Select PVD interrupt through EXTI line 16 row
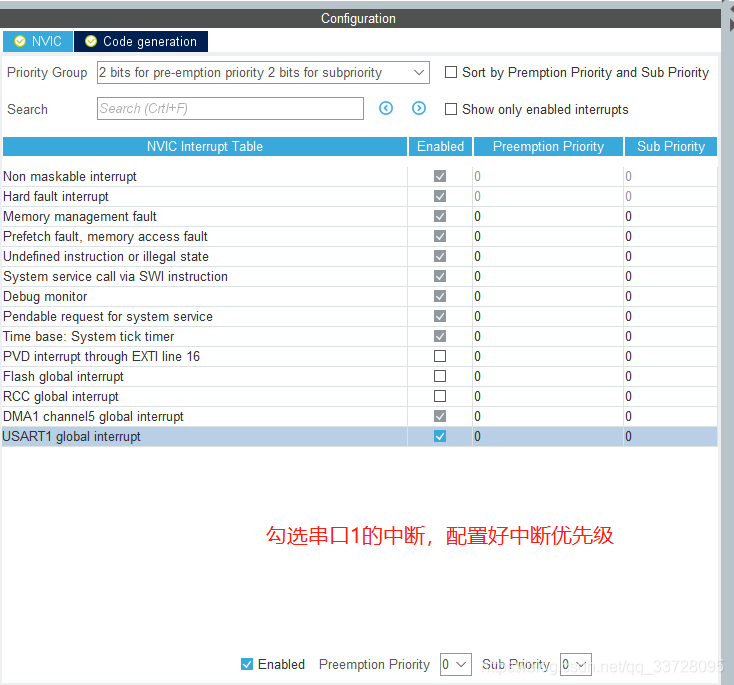Image resolution: width=734 pixels, height=685 pixels. tap(360, 356)
